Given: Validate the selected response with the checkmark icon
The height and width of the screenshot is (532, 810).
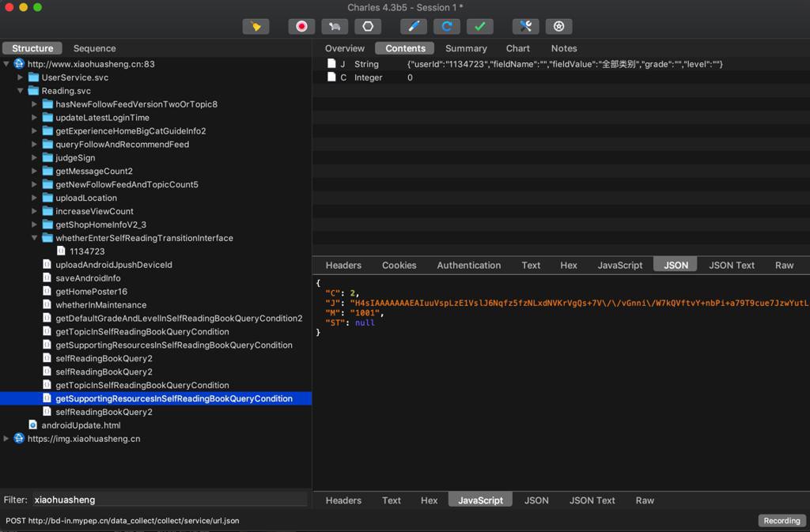Looking at the screenshot, I should pos(480,26).
